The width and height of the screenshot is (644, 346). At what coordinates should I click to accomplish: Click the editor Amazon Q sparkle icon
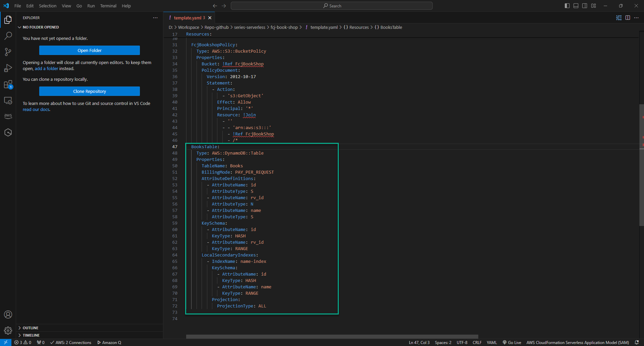[619, 18]
